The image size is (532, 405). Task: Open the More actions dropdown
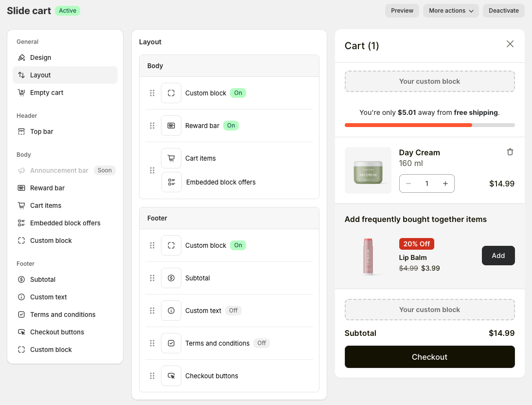[451, 11]
